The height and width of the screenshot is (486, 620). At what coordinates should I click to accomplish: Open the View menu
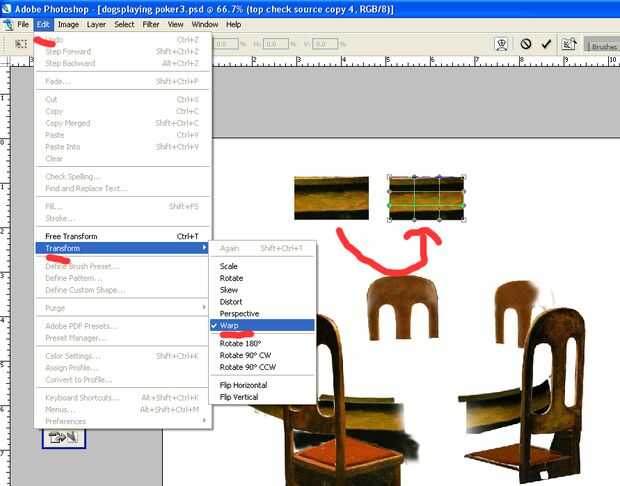coord(175,25)
